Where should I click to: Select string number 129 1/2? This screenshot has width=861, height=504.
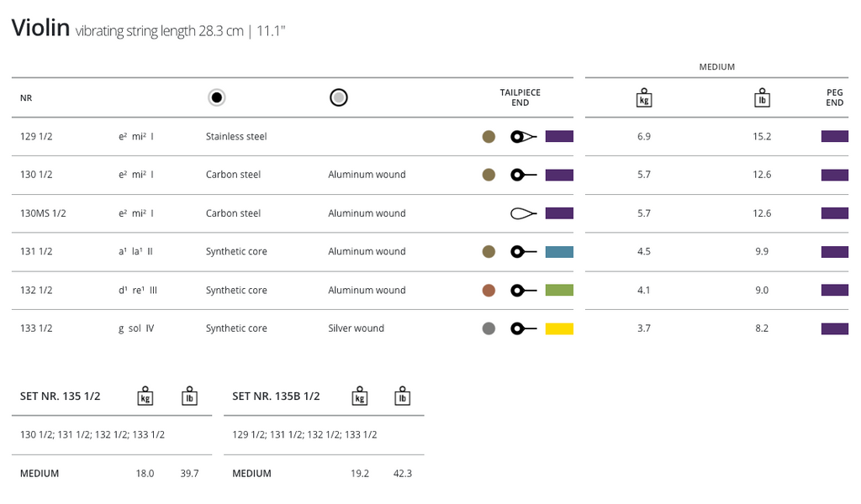tap(36, 137)
